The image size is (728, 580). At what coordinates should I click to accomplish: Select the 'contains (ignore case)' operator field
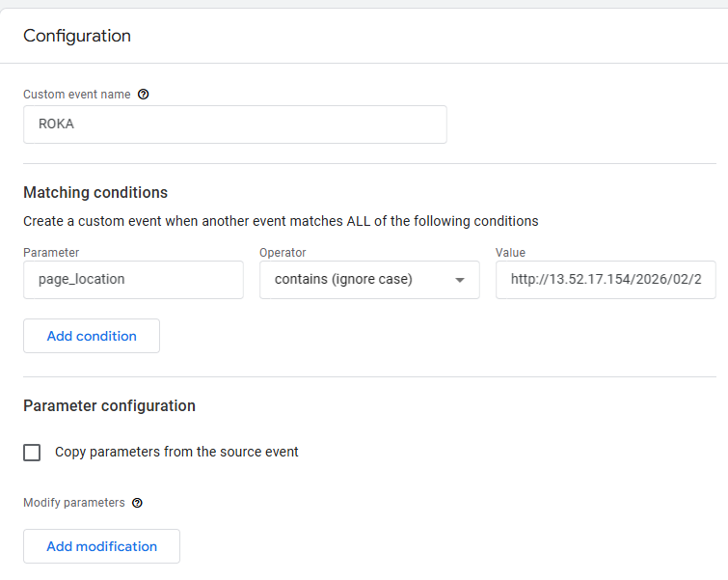coord(357,280)
